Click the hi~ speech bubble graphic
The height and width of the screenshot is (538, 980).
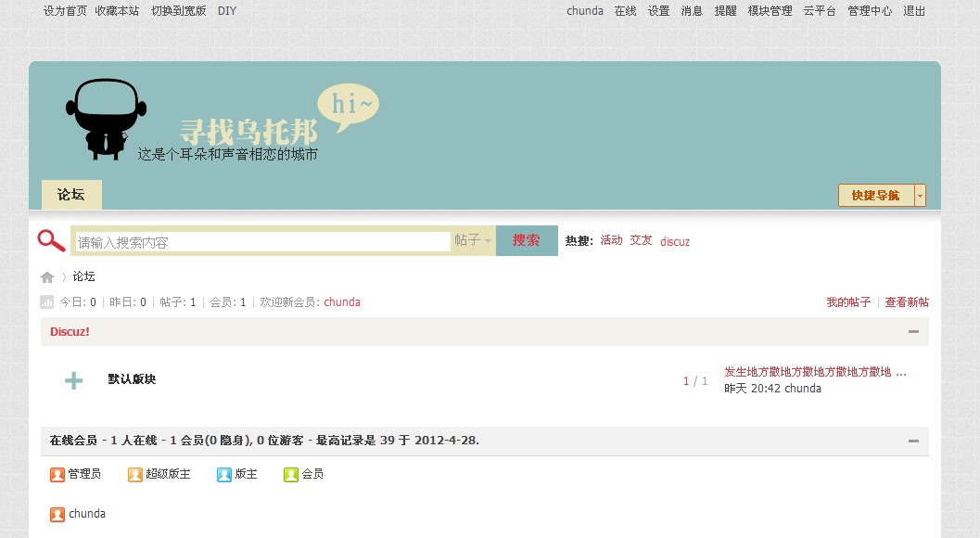(348, 108)
